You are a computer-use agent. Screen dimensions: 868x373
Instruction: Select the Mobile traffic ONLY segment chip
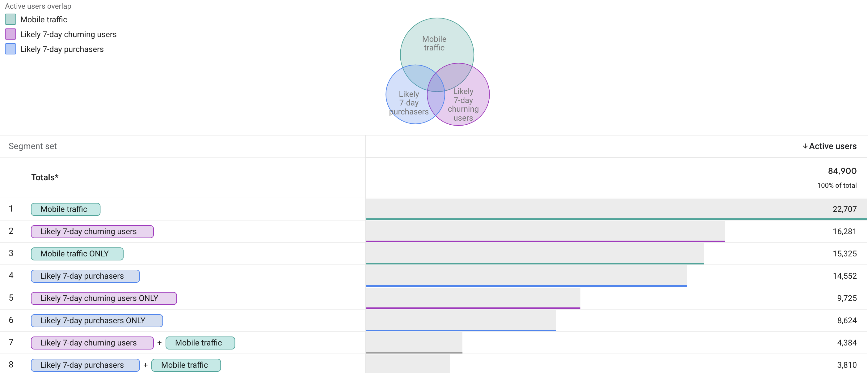point(77,254)
